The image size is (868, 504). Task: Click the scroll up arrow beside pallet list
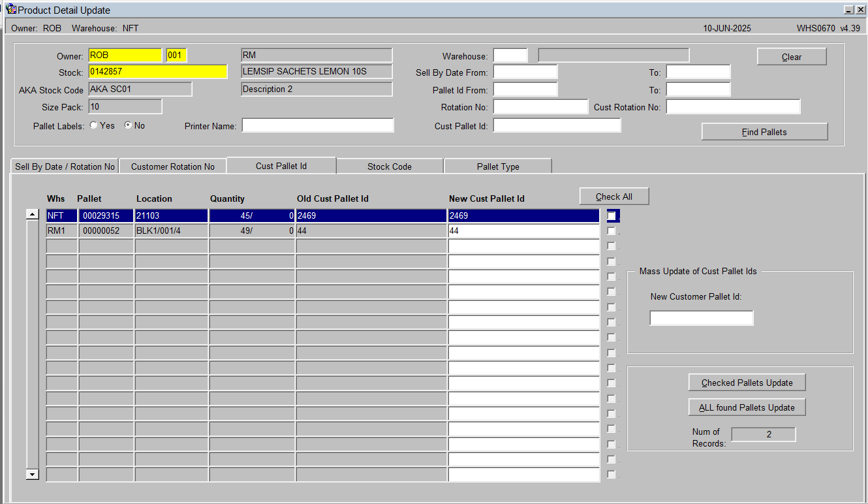click(x=33, y=214)
